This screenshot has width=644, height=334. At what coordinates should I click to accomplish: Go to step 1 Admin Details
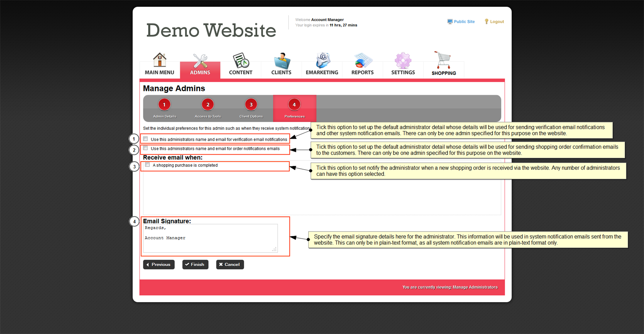pyautogui.click(x=164, y=104)
